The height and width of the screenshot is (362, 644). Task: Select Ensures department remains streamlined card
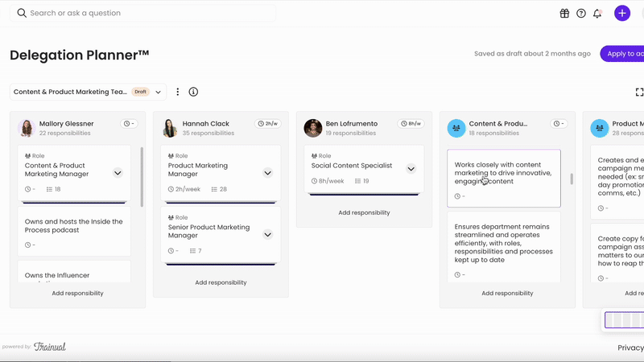coord(504,247)
